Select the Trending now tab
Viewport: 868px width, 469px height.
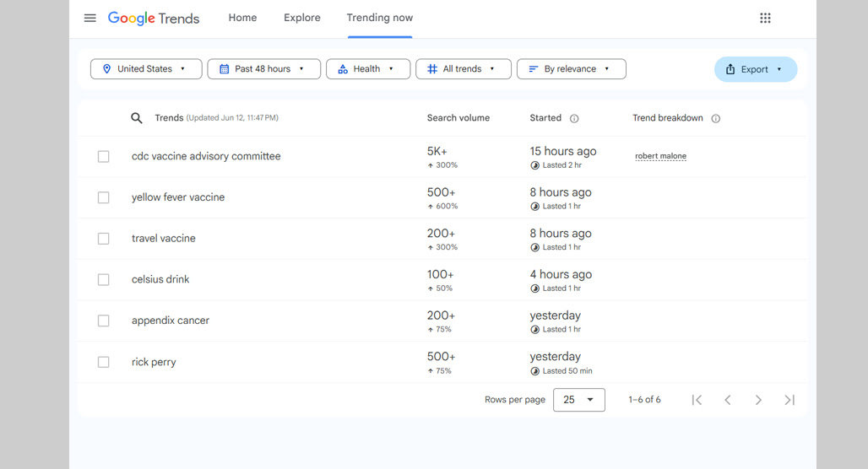(380, 18)
